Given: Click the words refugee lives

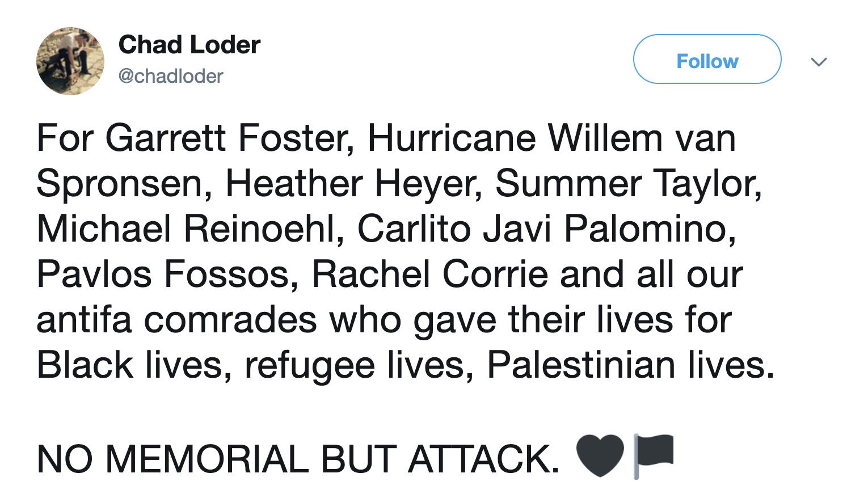Looking at the screenshot, I should (x=355, y=365).
